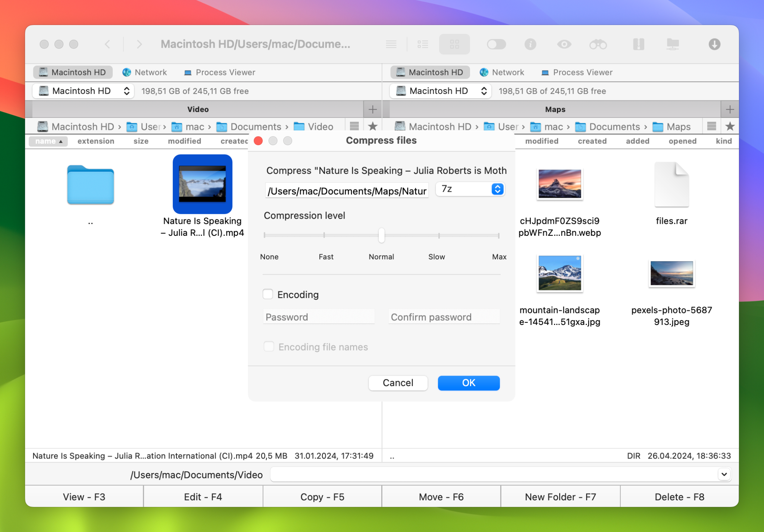Image resolution: width=764 pixels, height=532 pixels.
Task: Preview selected file with the eye icon
Action: [564, 44]
